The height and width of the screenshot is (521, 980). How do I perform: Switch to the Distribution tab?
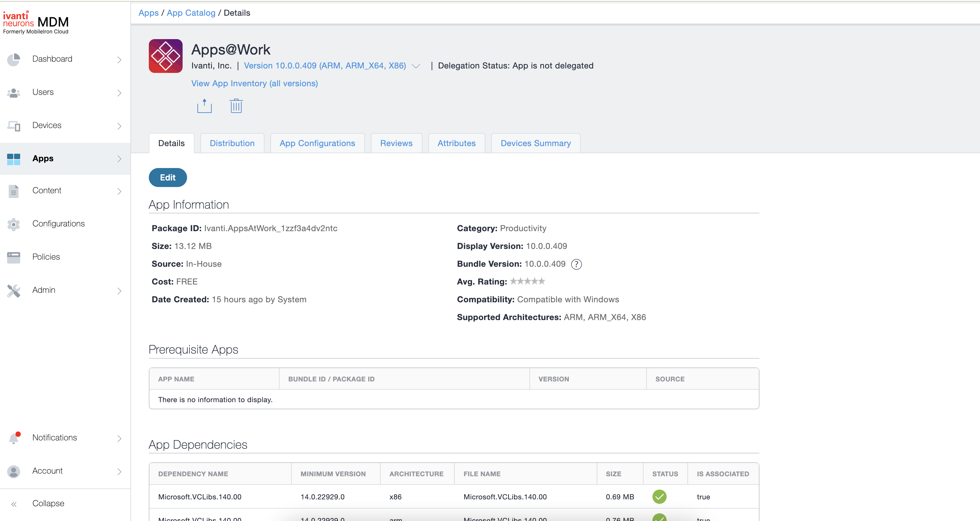point(232,143)
